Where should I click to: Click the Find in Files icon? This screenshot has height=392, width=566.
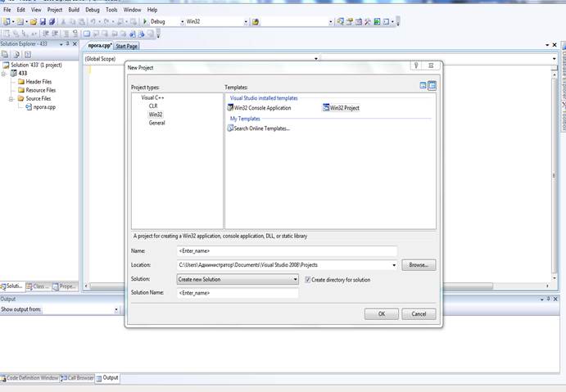[256, 22]
